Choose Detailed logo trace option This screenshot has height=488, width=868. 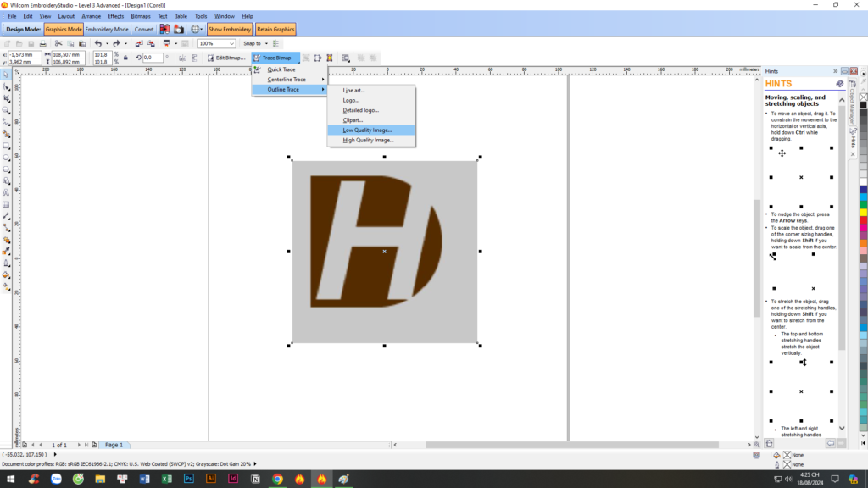coord(371,110)
